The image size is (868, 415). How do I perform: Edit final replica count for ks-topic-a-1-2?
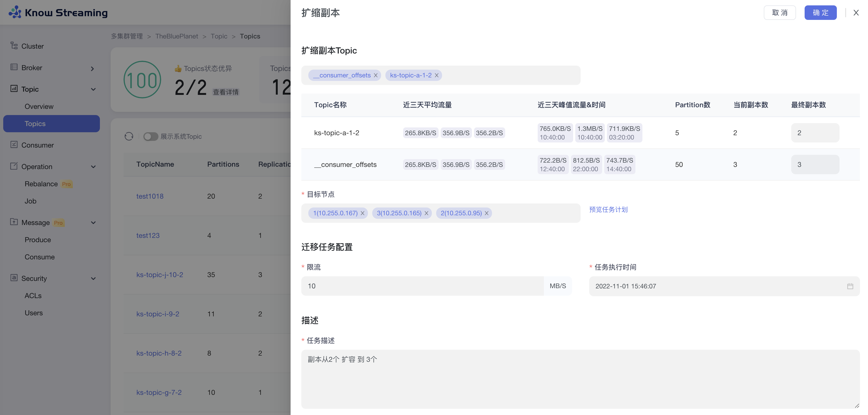pyautogui.click(x=815, y=133)
